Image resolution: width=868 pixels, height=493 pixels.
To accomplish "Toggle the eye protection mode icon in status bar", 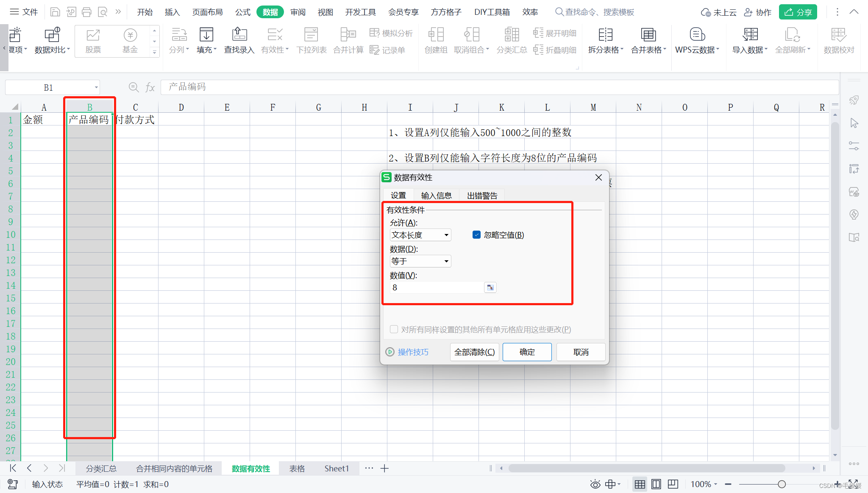I will click(595, 484).
